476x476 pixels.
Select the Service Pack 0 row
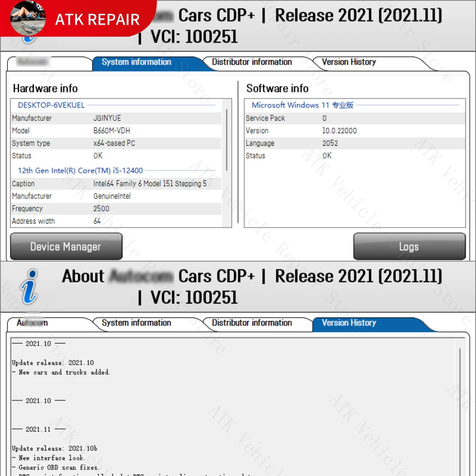[x=355, y=118]
